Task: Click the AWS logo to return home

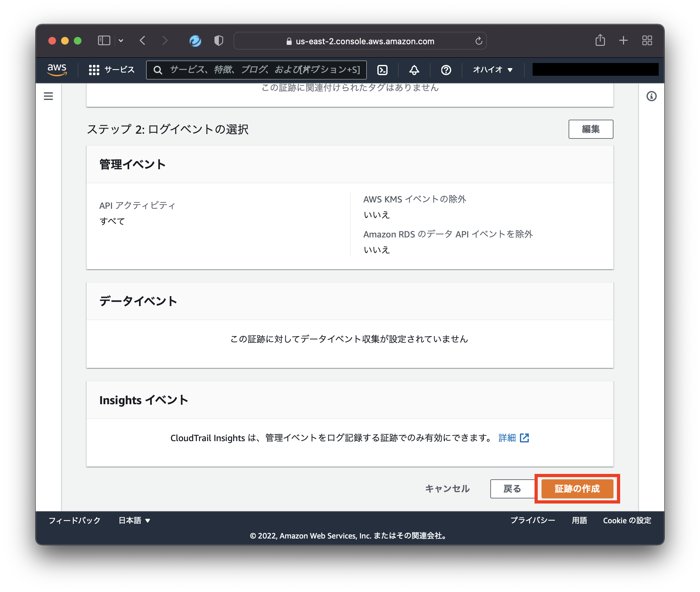Action: [57, 69]
